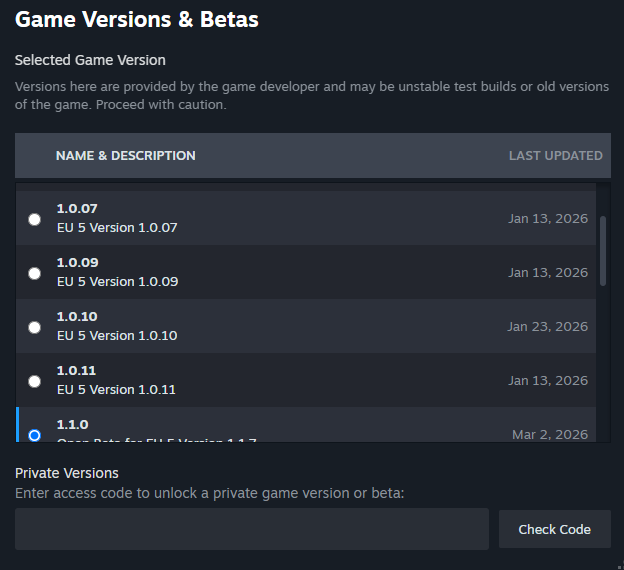Image resolution: width=624 pixels, height=570 pixels.
Task: Click the Selected Game Version label
Action: (90, 61)
